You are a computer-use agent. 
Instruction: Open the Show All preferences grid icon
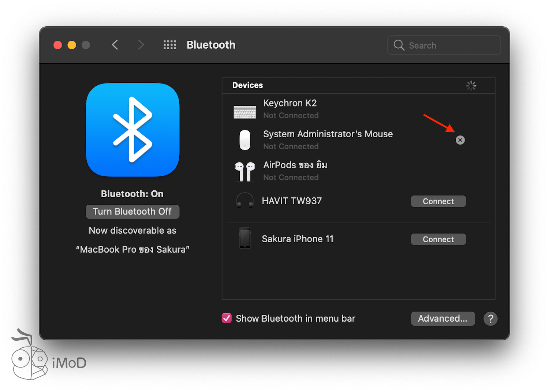[169, 45]
